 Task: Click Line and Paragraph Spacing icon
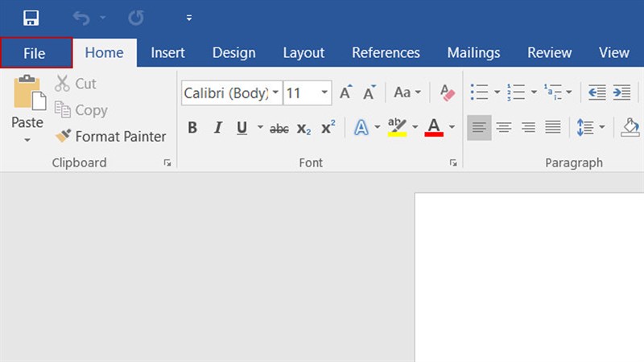tap(585, 127)
